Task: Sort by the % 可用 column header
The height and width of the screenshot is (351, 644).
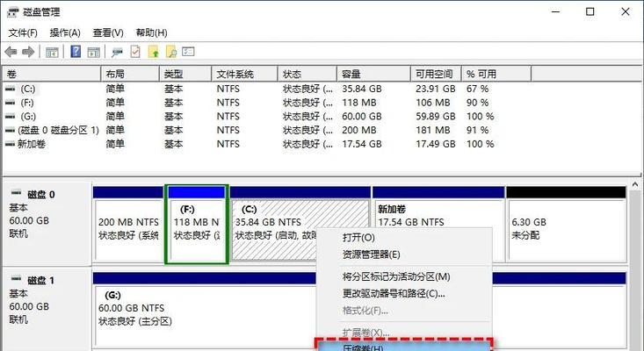Action: point(496,74)
